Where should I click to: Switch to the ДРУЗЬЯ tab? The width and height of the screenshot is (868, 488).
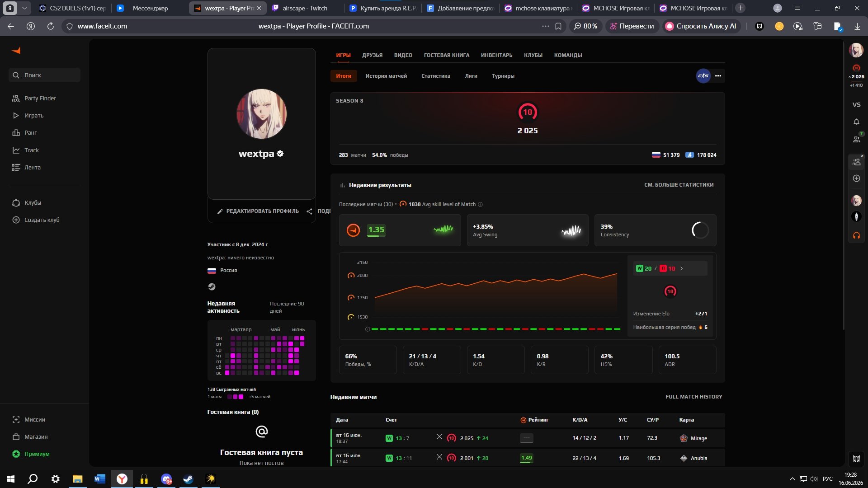tap(372, 55)
